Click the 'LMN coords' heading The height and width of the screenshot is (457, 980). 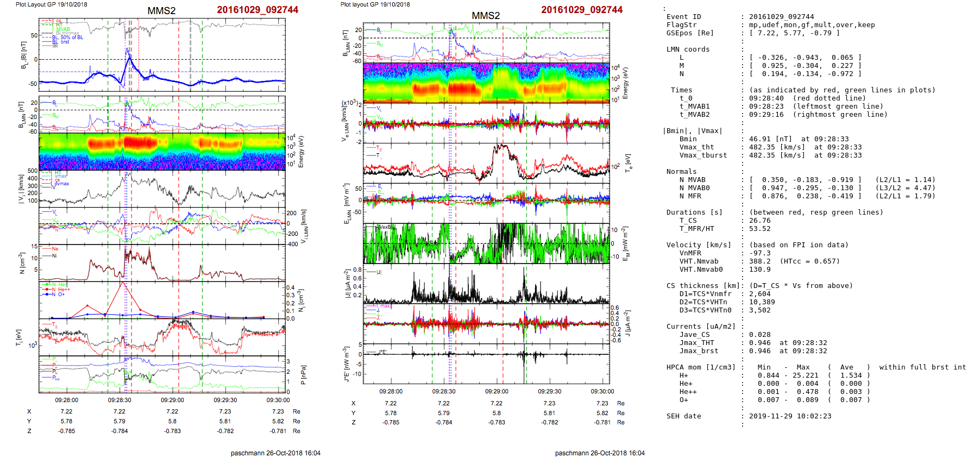[x=688, y=49]
